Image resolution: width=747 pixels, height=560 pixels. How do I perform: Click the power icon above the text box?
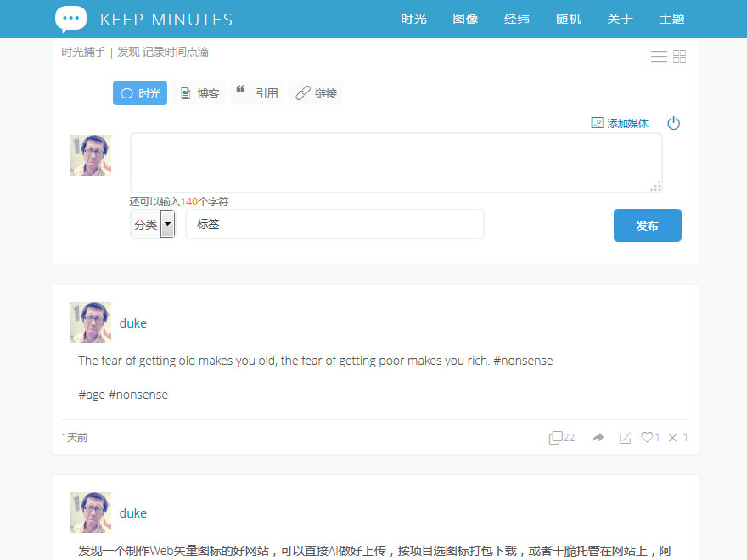pyautogui.click(x=673, y=123)
